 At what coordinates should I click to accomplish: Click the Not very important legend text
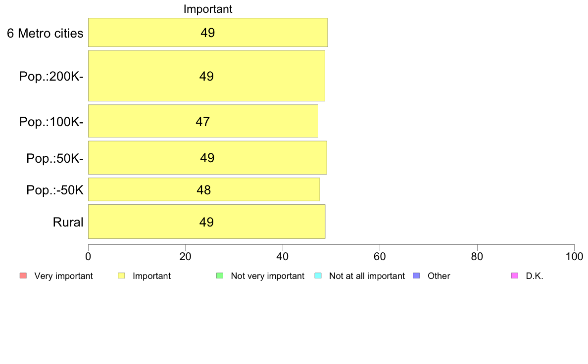coord(267,276)
